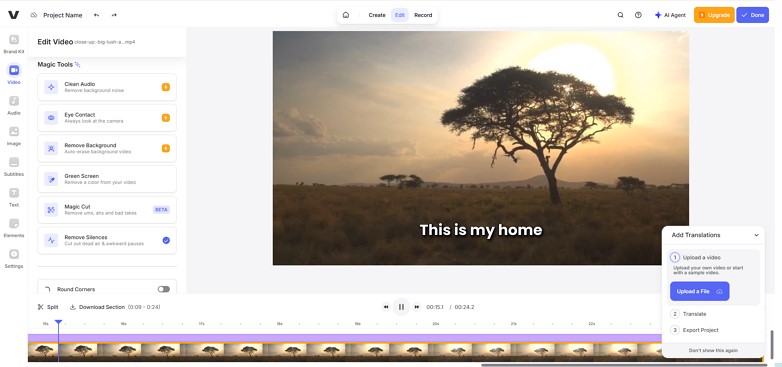The width and height of the screenshot is (782, 367).
Task: Select the Eye Contact magic tool
Action: click(107, 118)
